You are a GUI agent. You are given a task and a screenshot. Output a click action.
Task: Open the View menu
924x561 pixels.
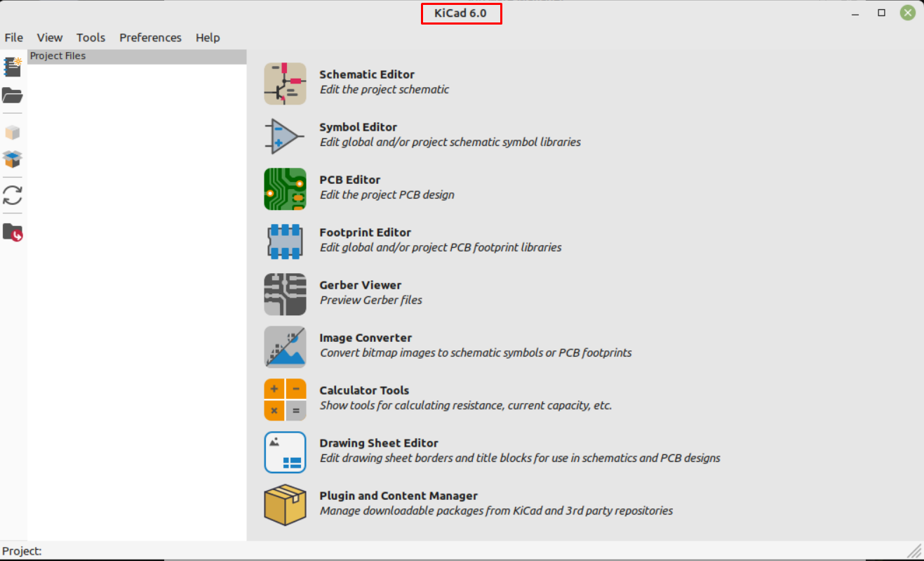coord(50,38)
